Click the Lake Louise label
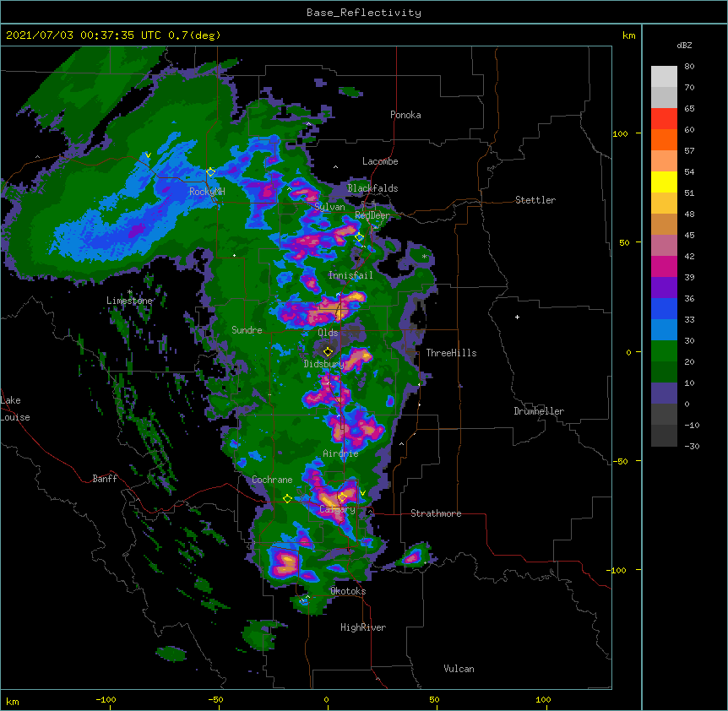 15,409
